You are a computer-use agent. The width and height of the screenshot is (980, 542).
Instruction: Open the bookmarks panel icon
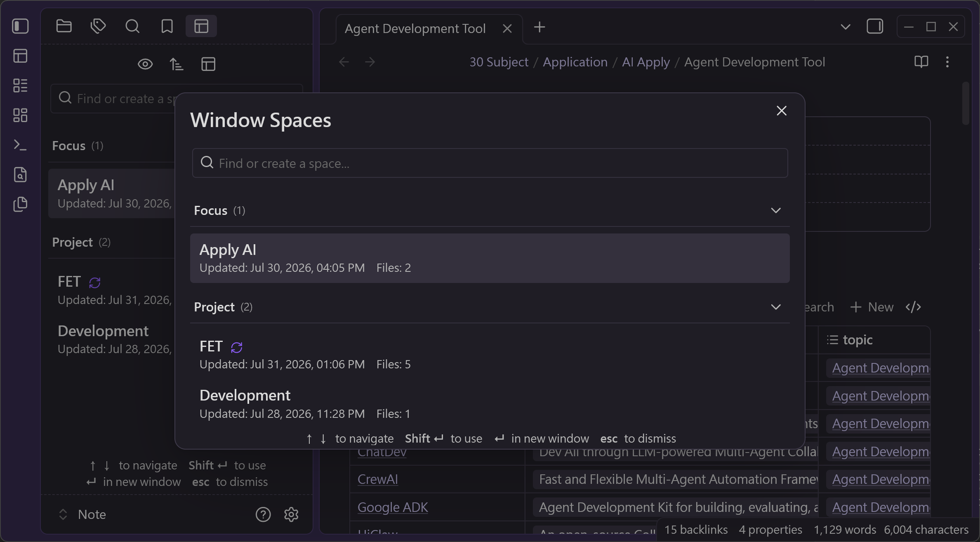pyautogui.click(x=167, y=26)
